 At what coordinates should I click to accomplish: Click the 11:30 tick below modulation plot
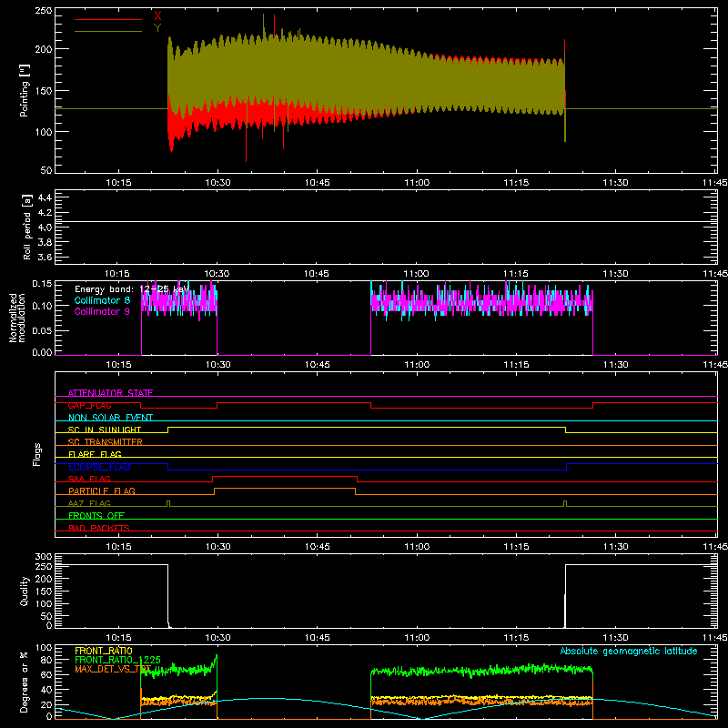pyautogui.click(x=615, y=365)
